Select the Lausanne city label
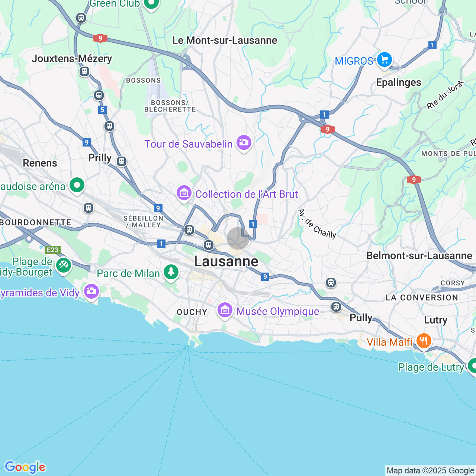476x476 pixels. [226, 261]
